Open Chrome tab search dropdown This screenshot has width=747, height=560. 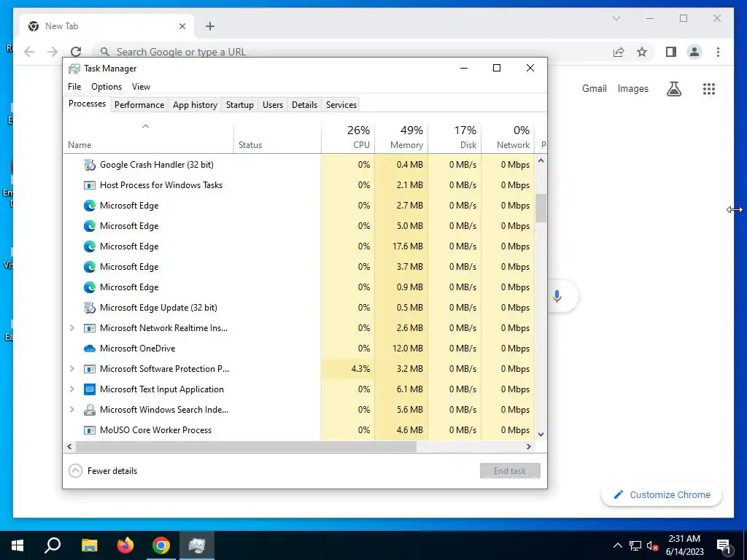click(616, 18)
